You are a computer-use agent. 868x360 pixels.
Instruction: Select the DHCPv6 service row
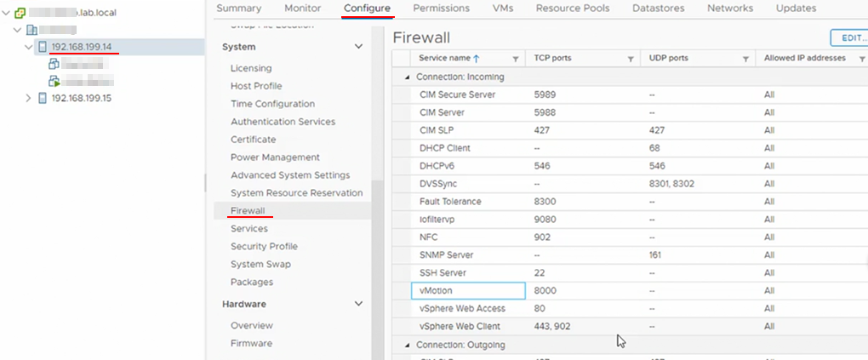coord(630,166)
